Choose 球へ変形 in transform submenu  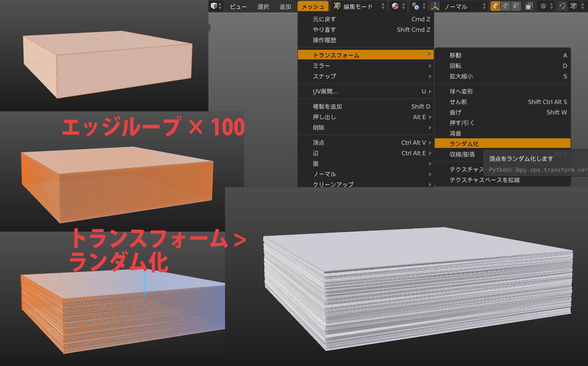click(502, 91)
